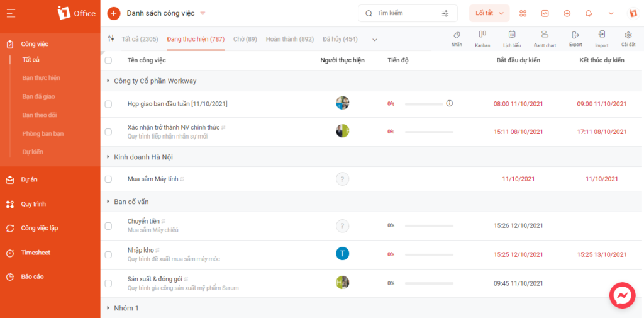
Task: Select checkbox for Nhập kho
Action: tap(108, 254)
